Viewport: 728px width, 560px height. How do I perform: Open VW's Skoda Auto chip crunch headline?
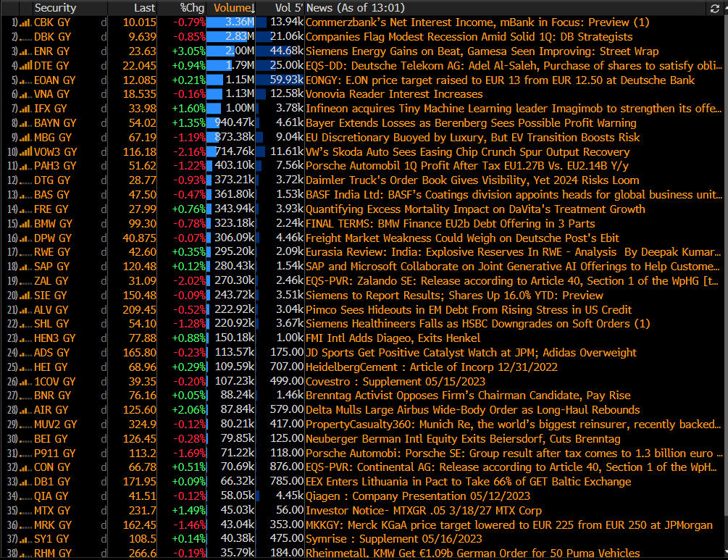click(x=467, y=152)
